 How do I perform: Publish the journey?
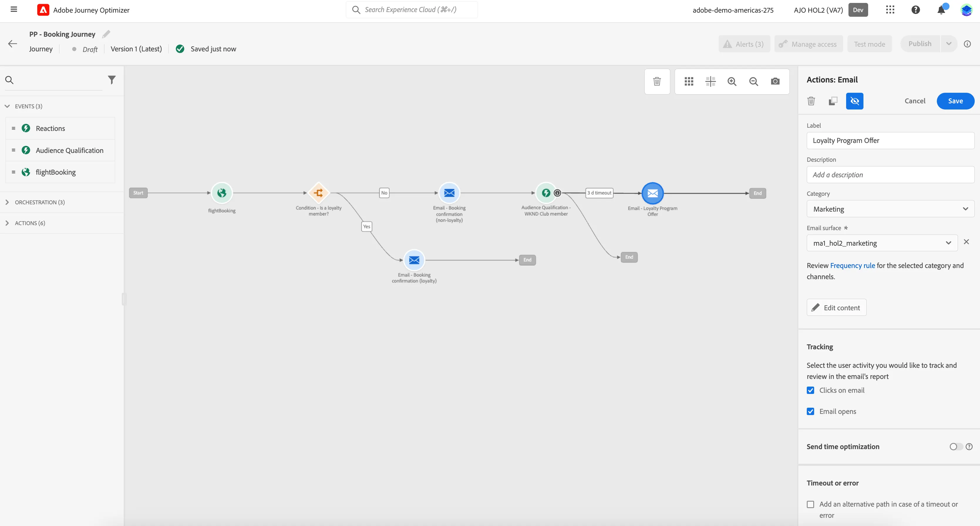(920, 44)
